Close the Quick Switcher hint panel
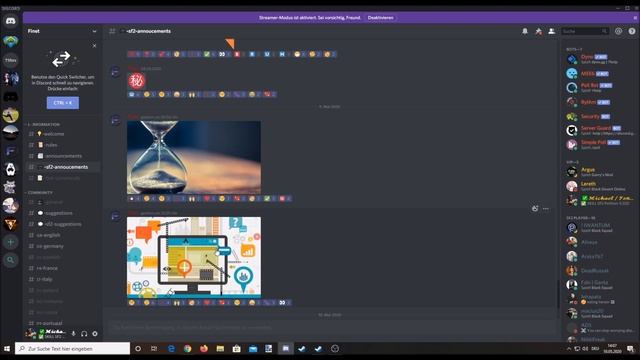Screen dimensions: 640x360 [95, 46]
